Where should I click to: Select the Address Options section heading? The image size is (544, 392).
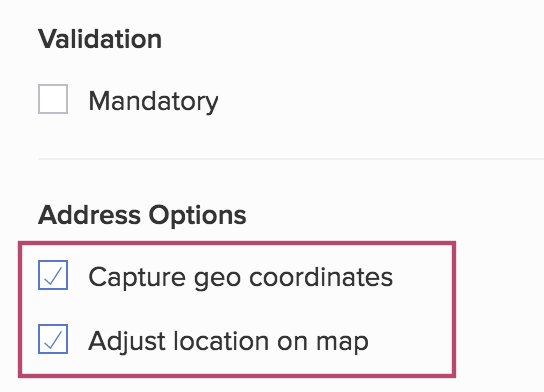pos(142,215)
